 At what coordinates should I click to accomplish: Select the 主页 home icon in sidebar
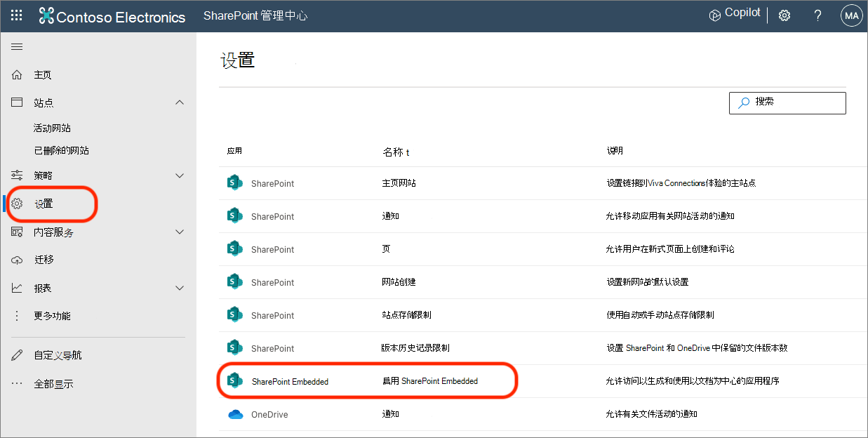point(16,74)
